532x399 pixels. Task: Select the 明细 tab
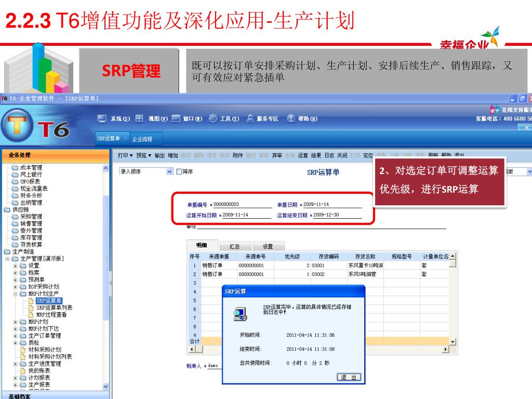point(202,245)
